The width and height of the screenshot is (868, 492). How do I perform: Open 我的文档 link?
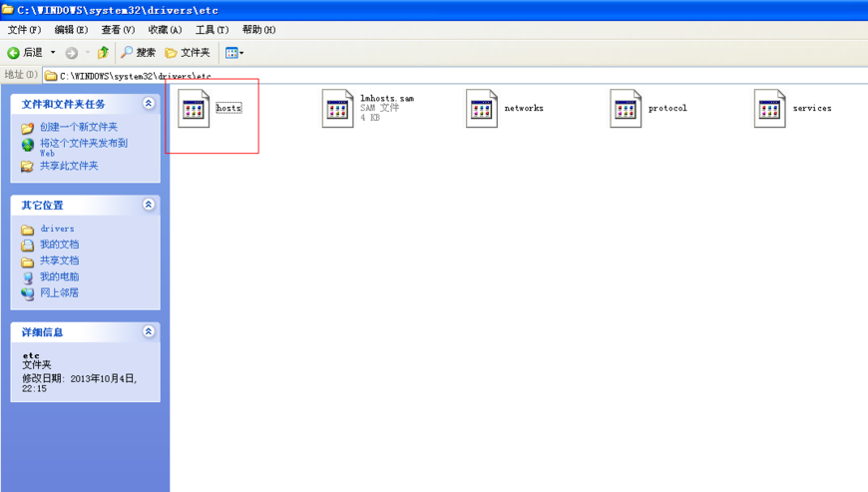(59, 245)
